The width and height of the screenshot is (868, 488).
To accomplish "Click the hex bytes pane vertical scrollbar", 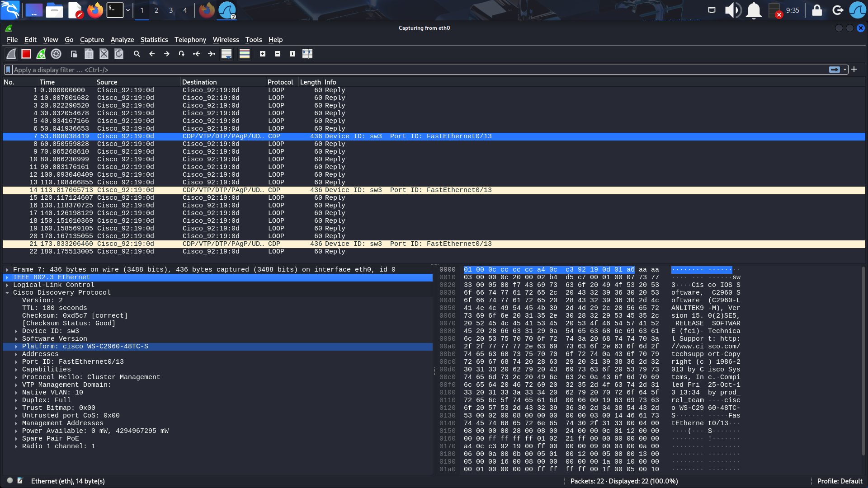I will click(x=863, y=361).
